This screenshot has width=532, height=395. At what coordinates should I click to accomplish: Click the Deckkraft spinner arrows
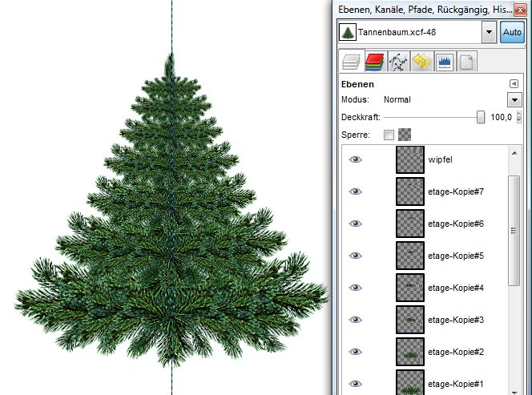click(518, 117)
